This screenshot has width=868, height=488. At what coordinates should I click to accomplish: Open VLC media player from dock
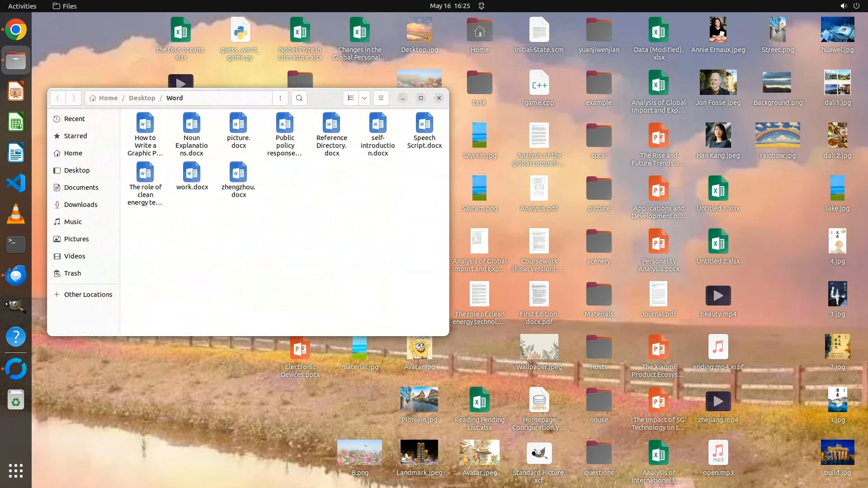(x=16, y=214)
